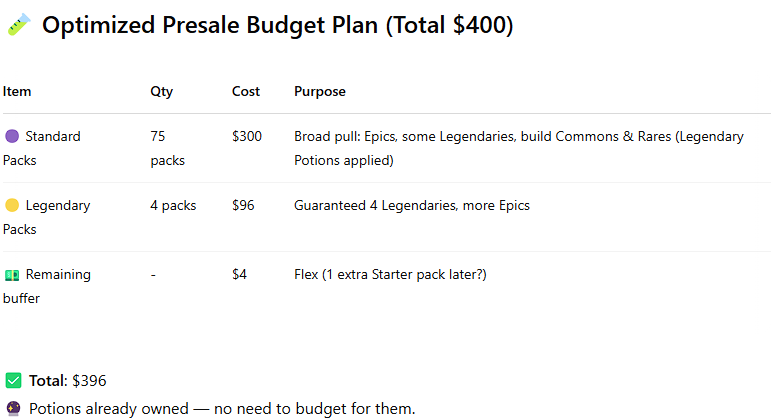Click the Broad pull Epics purpose text
Viewport: 780px width, 420px height.
519,148
